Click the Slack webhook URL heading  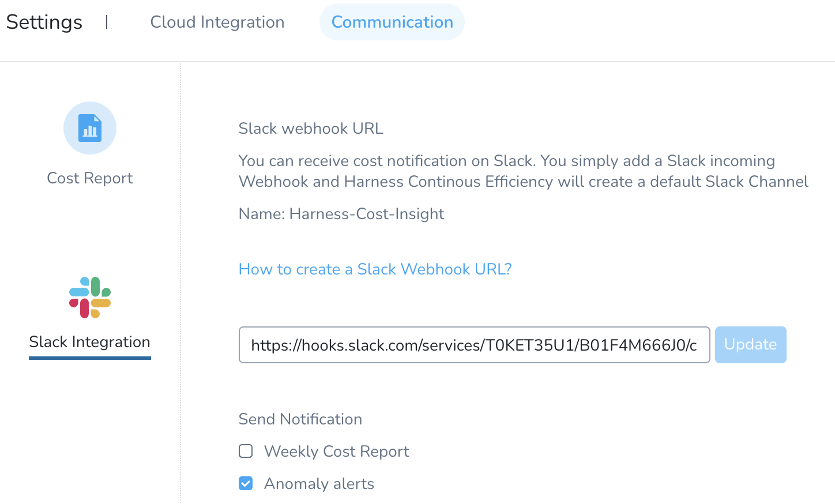pyautogui.click(x=311, y=128)
